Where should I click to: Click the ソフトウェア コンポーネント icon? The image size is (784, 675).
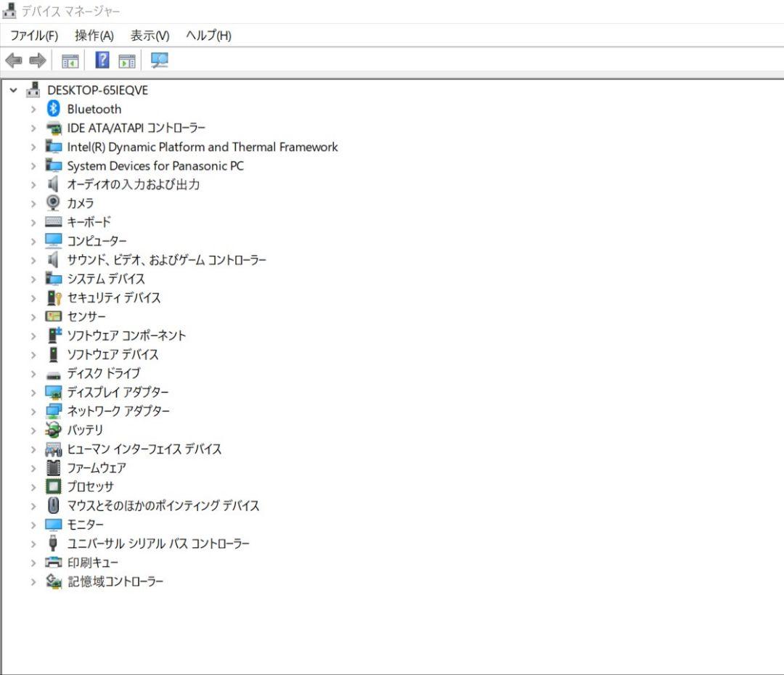(x=54, y=335)
